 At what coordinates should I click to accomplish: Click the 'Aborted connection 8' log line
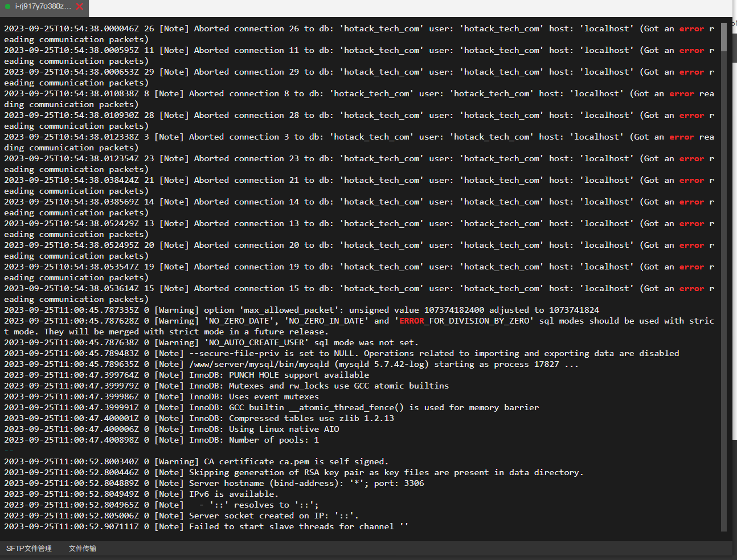pyautogui.click(x=359, y=99)
